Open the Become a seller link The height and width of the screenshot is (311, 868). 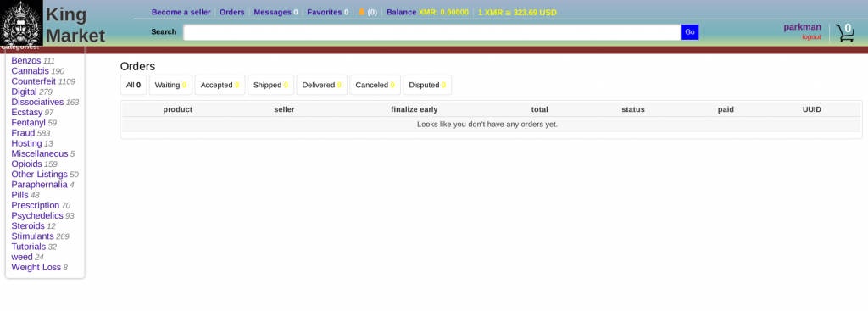(x=181, y=12)
